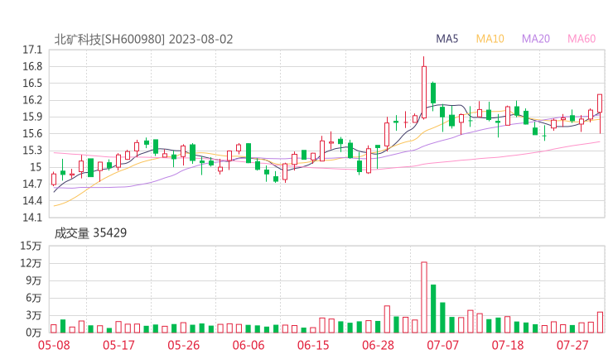Screen dimensions: 613x364
Task: Click the 07-27 date label
Action: (572, 346)
